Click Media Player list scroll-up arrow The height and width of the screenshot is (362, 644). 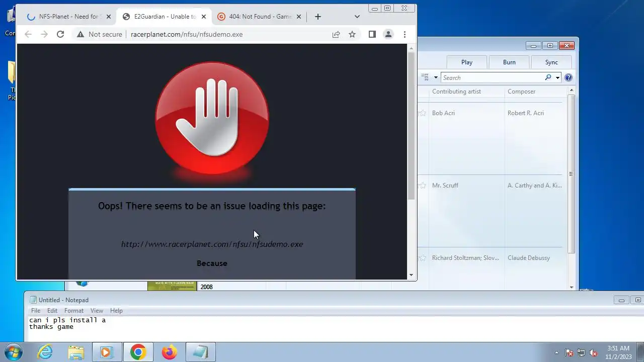point(571,90)
